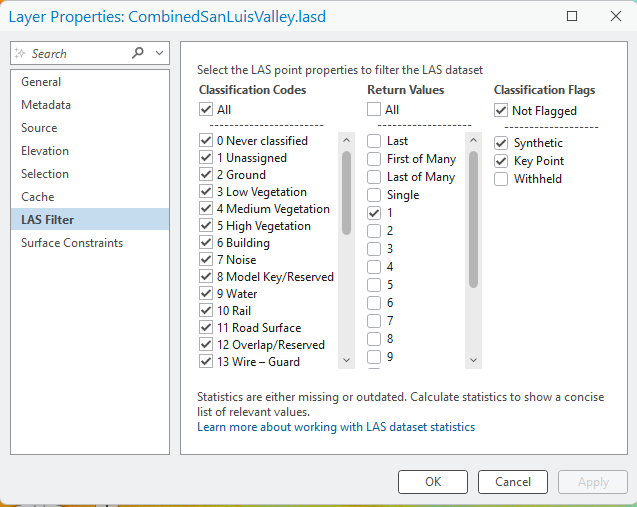The image size is (637, 507).
Task: Toggle the 2 Ground checkbox
Action: (206, 175)
